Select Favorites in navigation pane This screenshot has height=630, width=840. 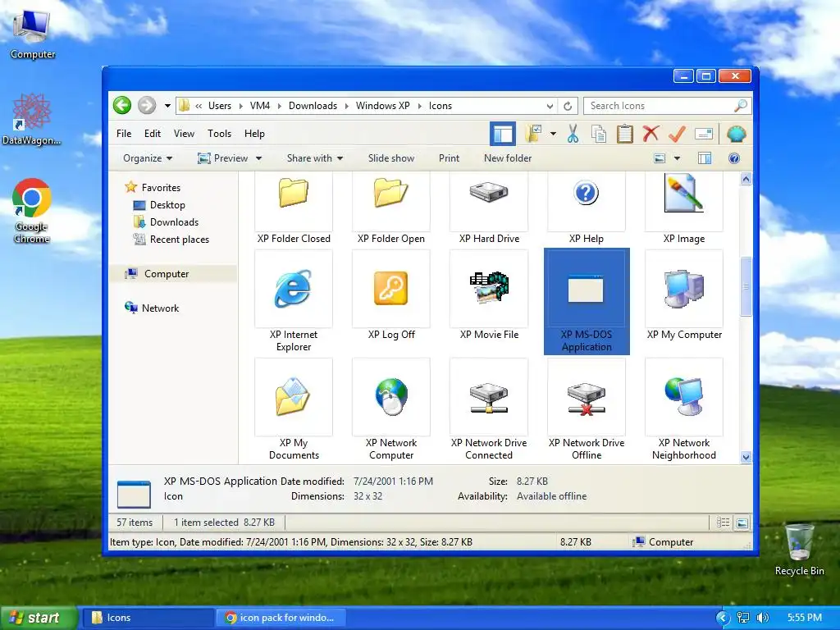(x=153, y=188)
